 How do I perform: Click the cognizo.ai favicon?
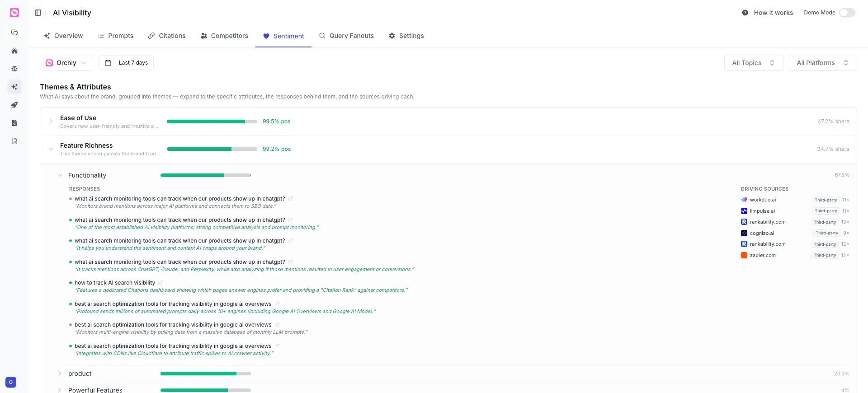(744, 233)
